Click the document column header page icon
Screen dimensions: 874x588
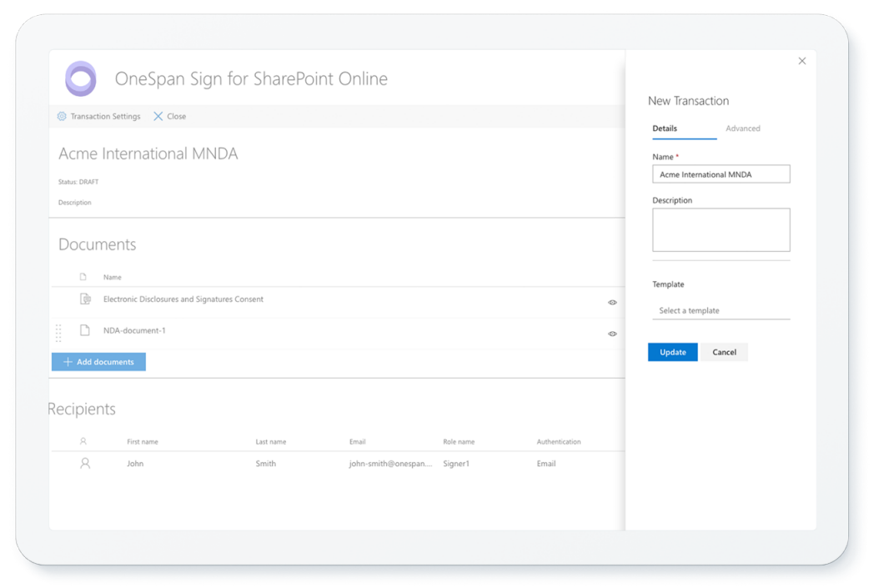84,276
